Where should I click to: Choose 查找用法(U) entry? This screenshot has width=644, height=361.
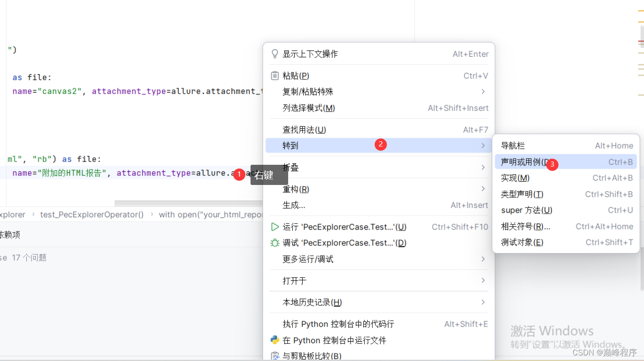click(x=379, y=130)
